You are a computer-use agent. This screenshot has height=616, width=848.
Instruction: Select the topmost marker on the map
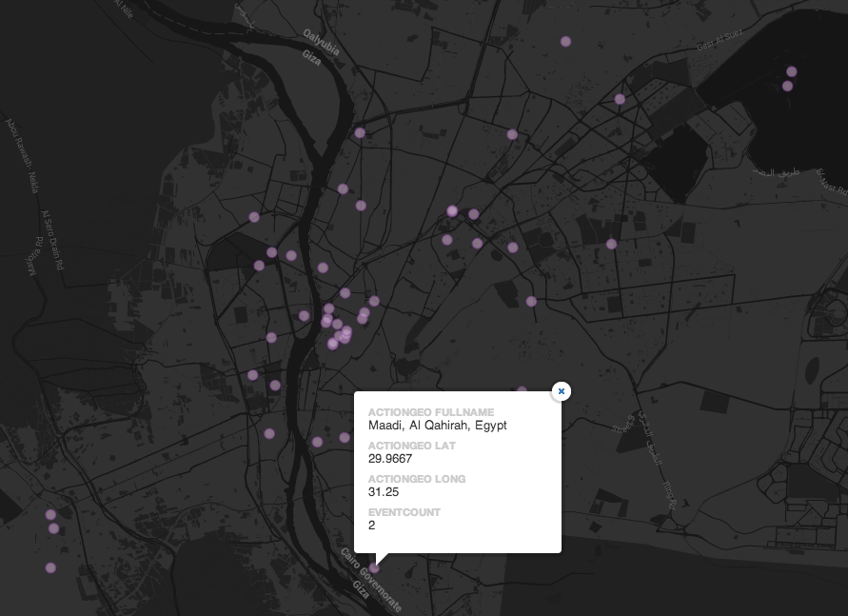(x=565, y=41)
